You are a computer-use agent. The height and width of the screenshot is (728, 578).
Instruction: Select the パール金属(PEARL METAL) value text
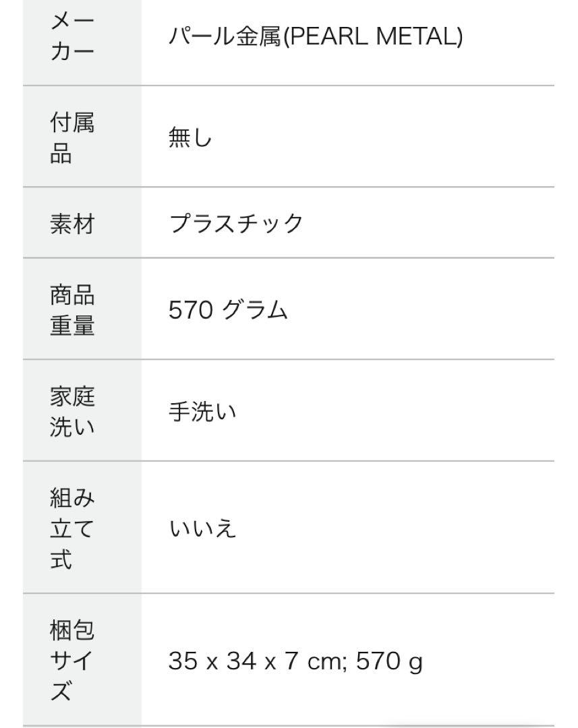[316, 36]
